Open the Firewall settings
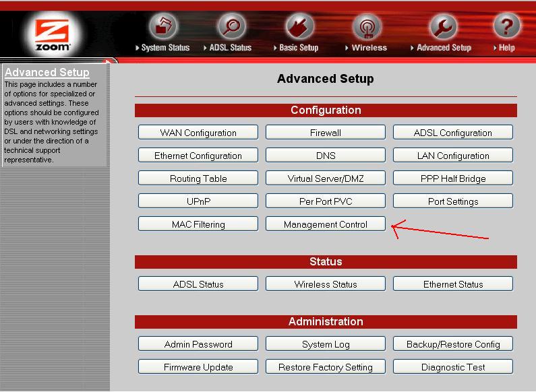The height and width of the screenshot is (392, 536). [326, 133]
